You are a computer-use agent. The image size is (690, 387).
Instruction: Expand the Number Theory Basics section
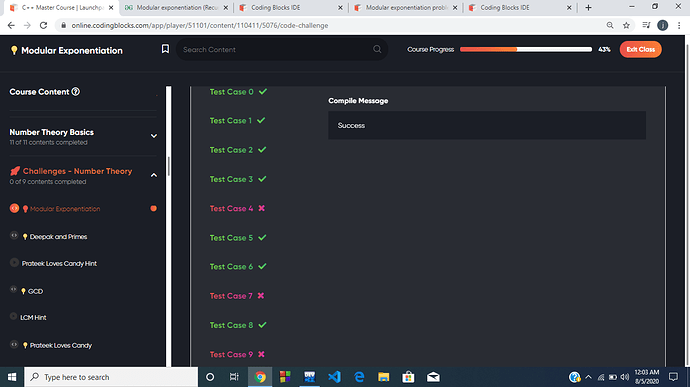(x=154, y=136)
